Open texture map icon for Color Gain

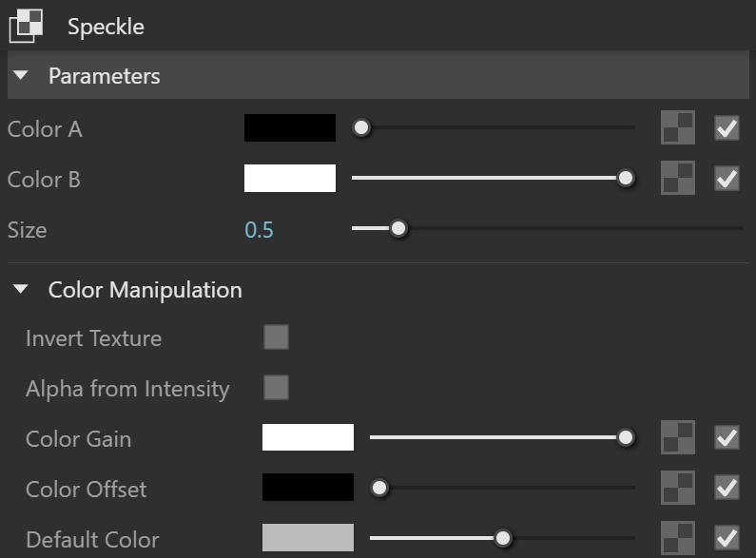click(x=677, y=437)
